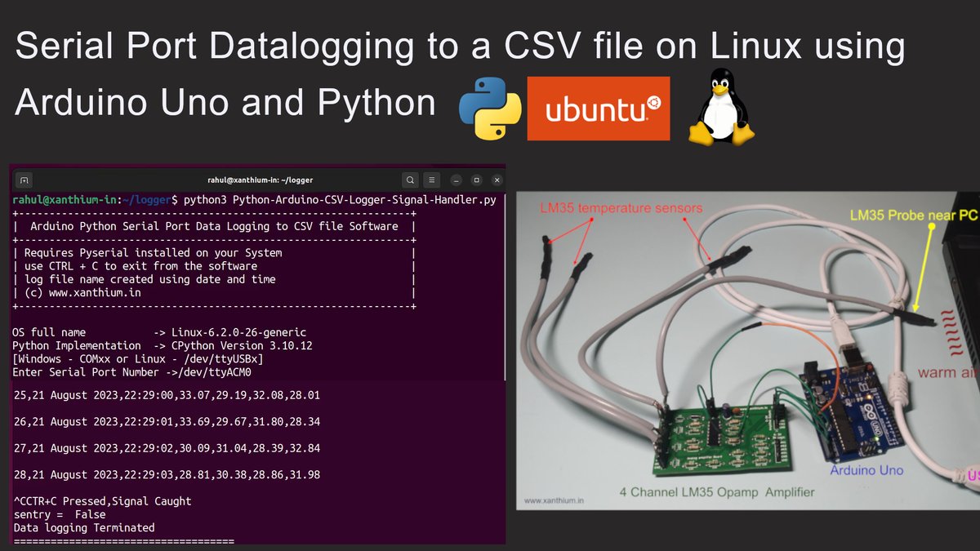The width and height of the screenshot is (980, 551).
Task: Click log row 26 at 22:29:01
Action: pyautogui.click(x=167, y=421)
